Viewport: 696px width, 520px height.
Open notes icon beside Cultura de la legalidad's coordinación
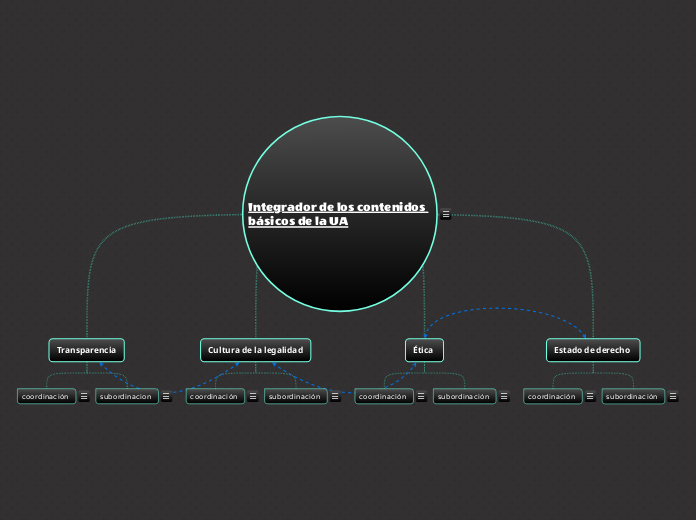point(253,396)
